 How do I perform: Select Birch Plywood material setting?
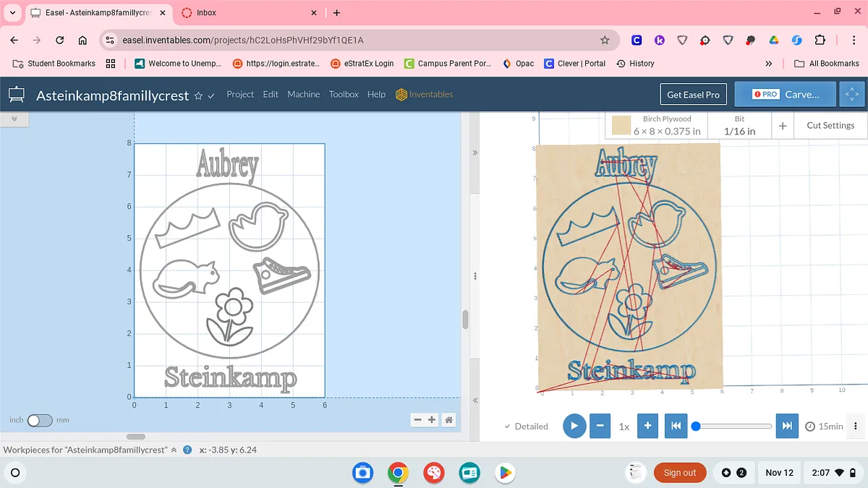click(x=657, y=125)
